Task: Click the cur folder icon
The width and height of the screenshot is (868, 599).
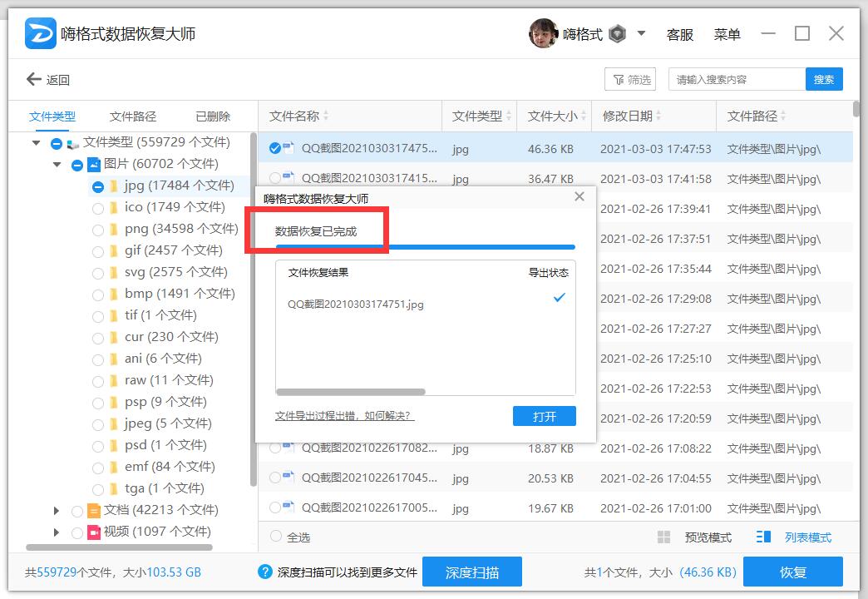Action: (113, 338)
